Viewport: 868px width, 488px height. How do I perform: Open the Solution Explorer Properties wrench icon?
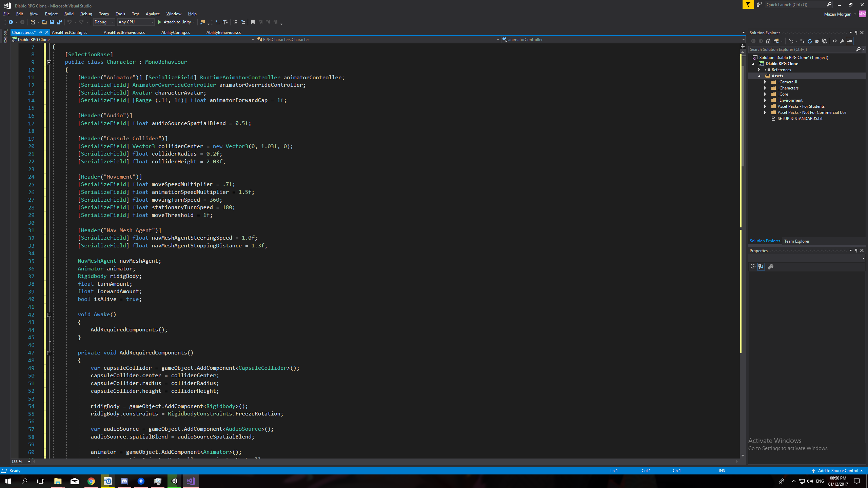point(842,41)
